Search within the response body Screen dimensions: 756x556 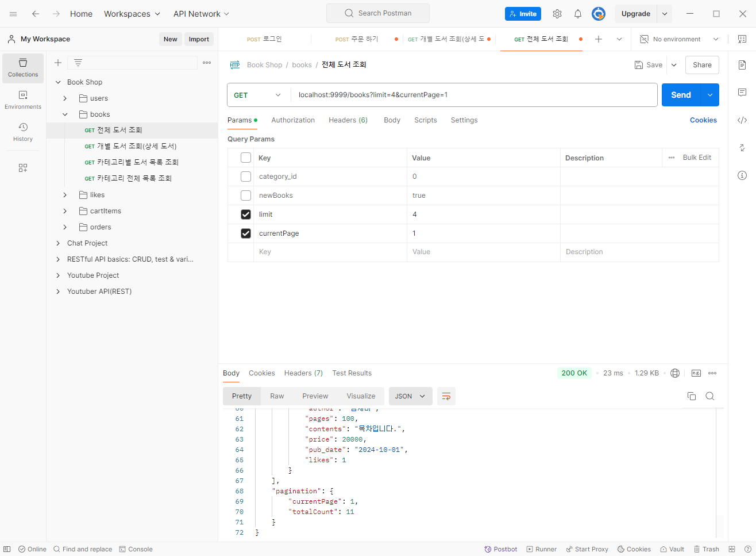click(x=710, y=396)
